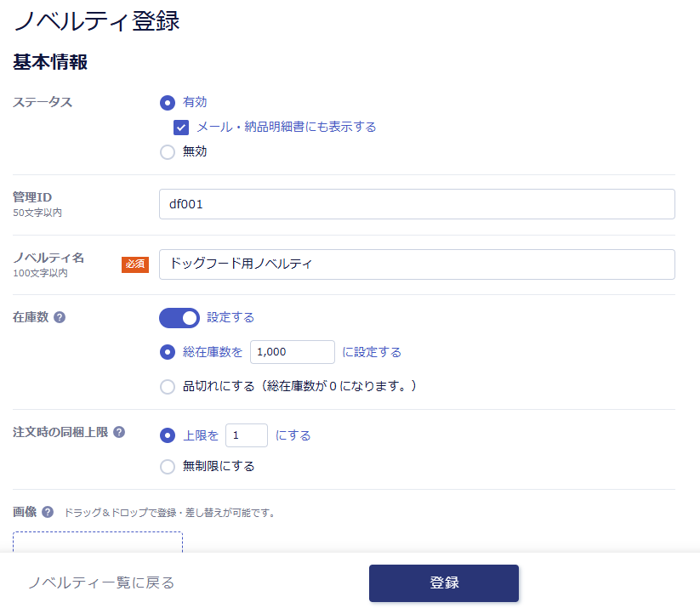This screenshot has width=700, height=608.
Task: Select the 有効 status radio button
Action: click(x=168, y=102)
